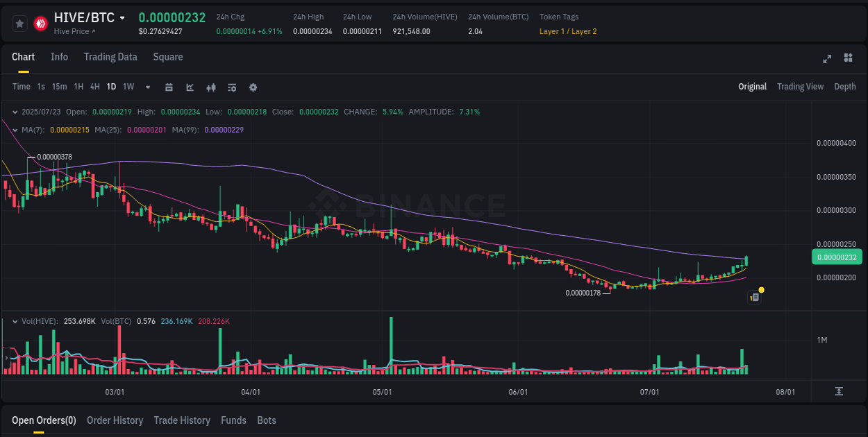
Task: Select the candlestick chart style icon
Action: [210, 87]
